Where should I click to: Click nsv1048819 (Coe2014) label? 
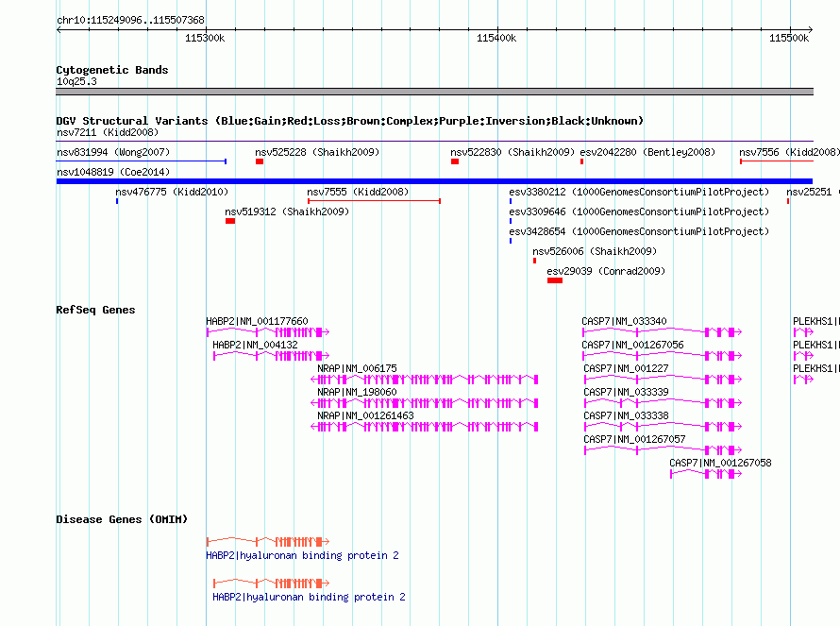point(113,172)
